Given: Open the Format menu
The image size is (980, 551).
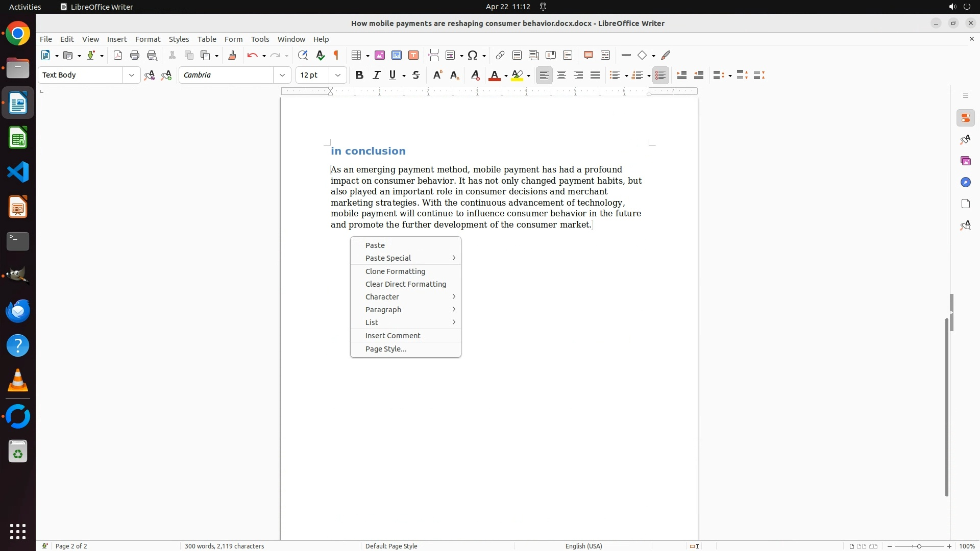Looking at the screenshot, I should pos(148,39).
